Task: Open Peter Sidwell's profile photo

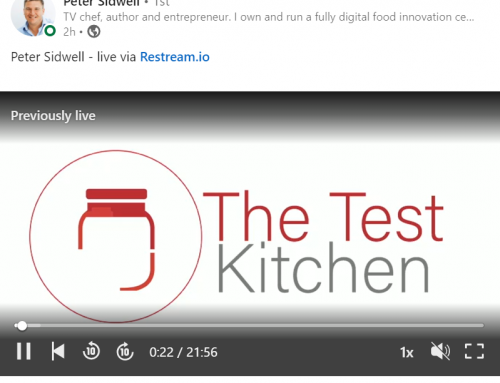Action: pos(33,17)
